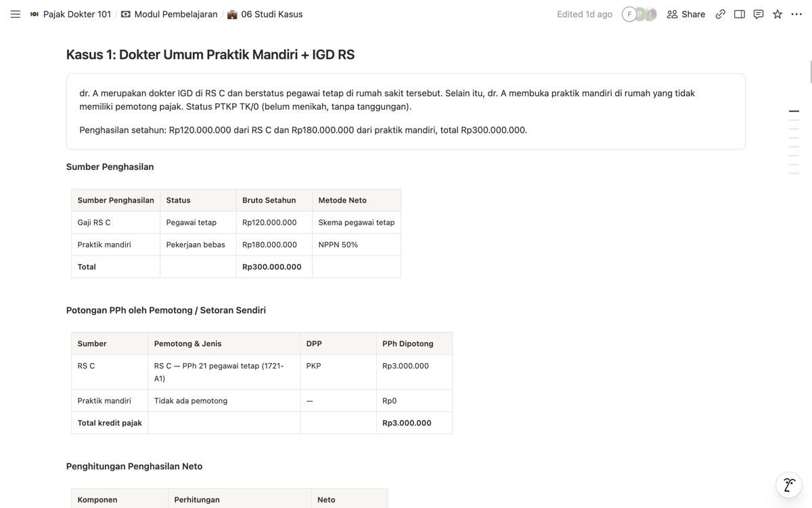Toggle the side peek panel icon
Image resolution: width=812 pixels, height=508 pixels.
(740, 14)
